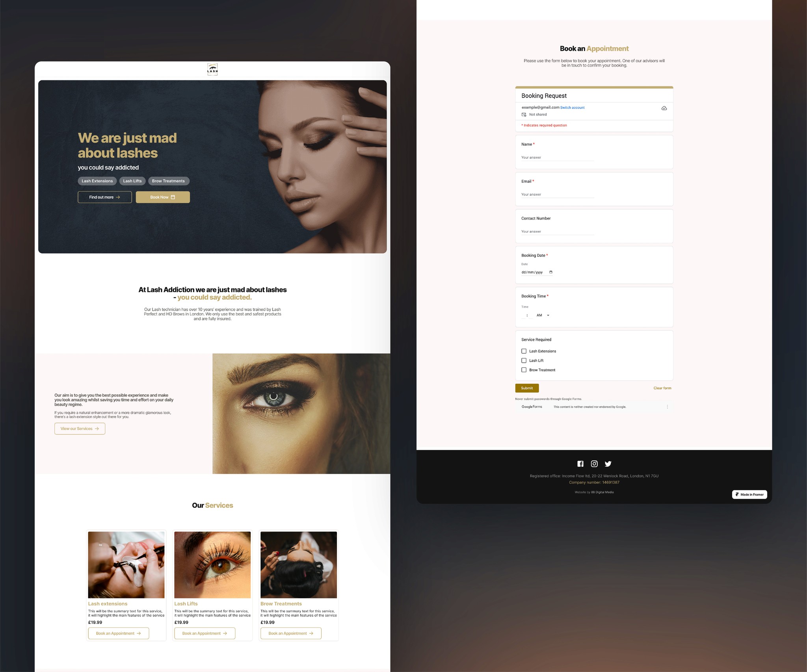Click the Facebook social media icon

(580, 463)
